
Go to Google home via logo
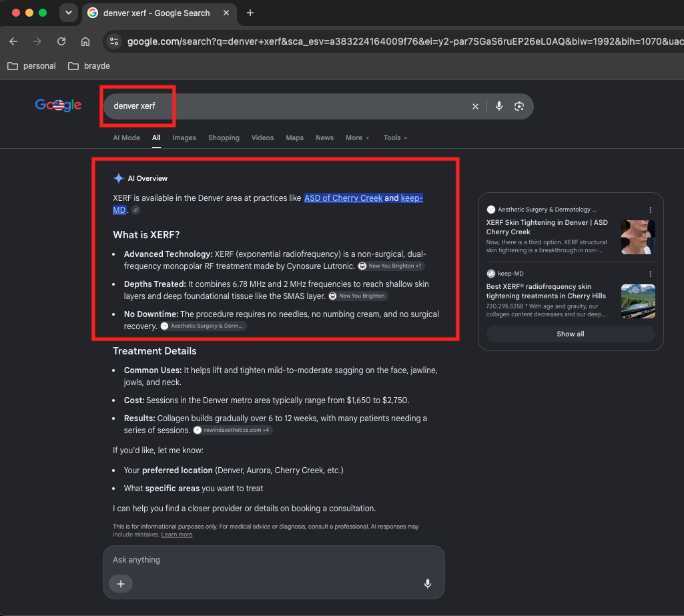pos(59,105)
